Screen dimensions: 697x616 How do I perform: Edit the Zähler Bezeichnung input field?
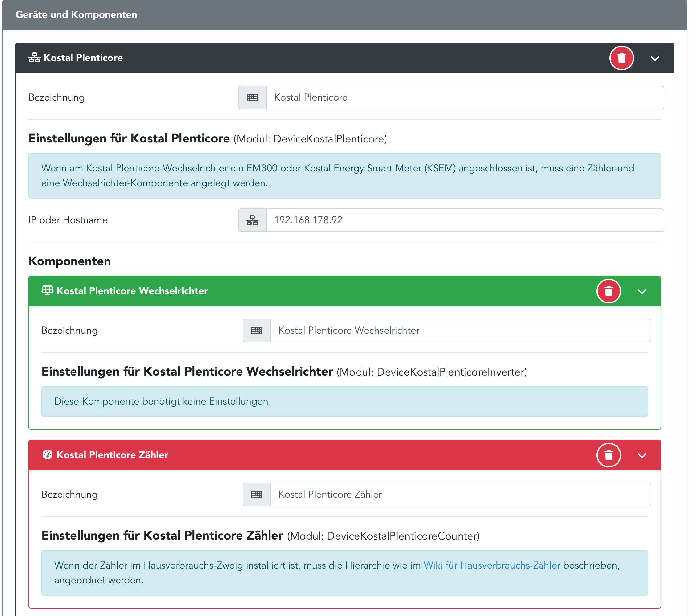click(460, 494)
